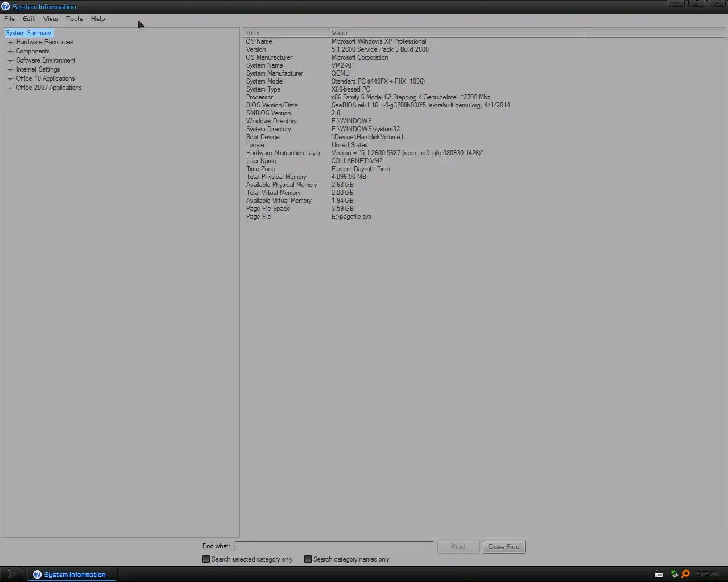Expand the Software Environment node
Viewport: 728px width, 582px height.
10,61
